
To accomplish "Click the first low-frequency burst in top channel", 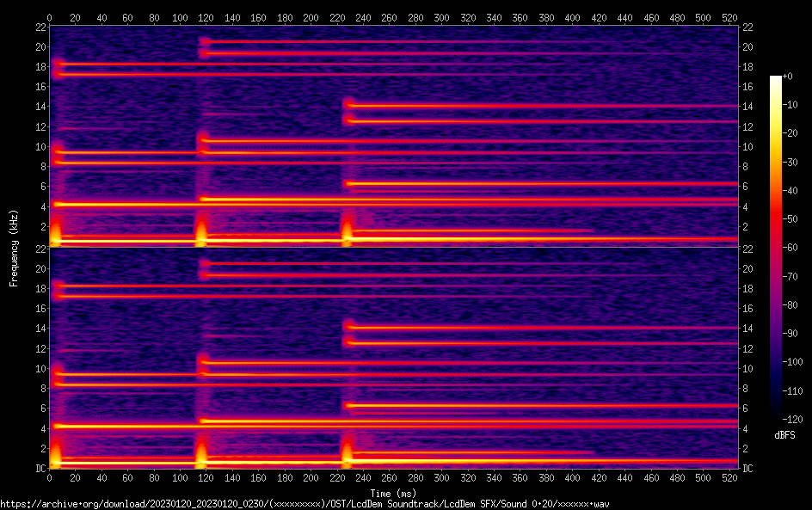I will [x=56, y=232].
